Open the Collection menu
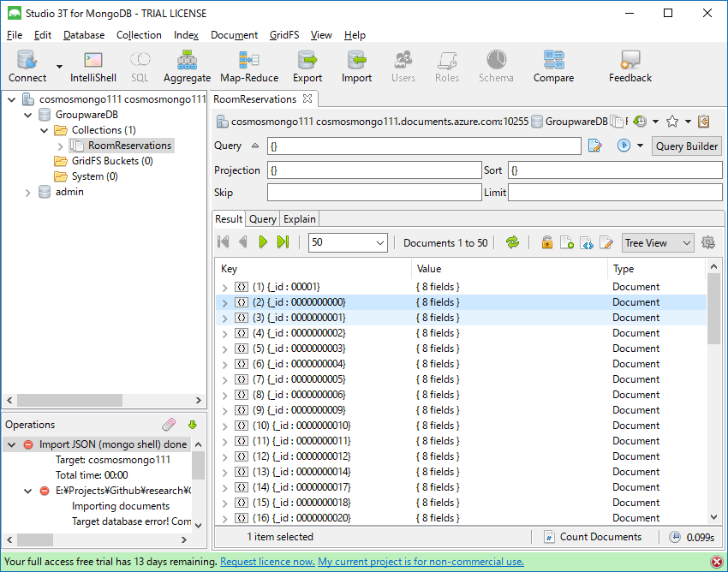Screen dimensions: 728x572 coord(139,35)
